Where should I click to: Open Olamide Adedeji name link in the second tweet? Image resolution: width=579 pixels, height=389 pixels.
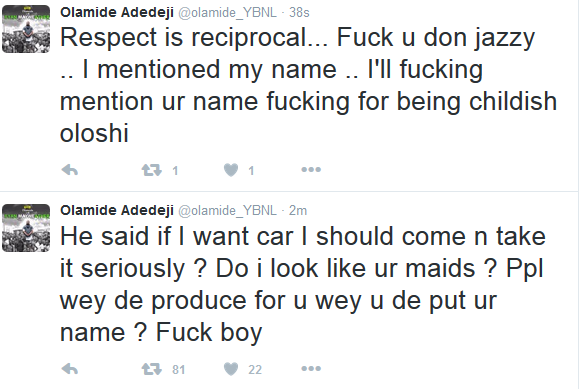click(x=117, y=211)
